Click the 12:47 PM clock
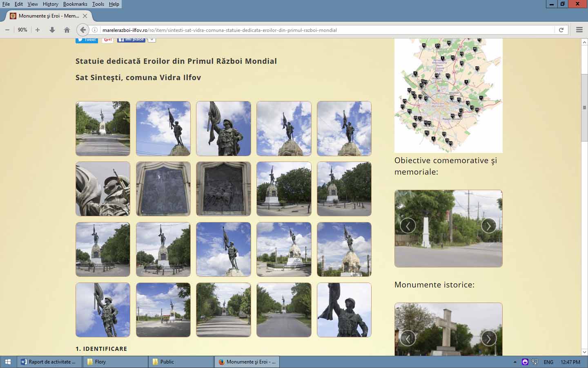Viewport: 588px width, 368px height. tap(570, 362)
